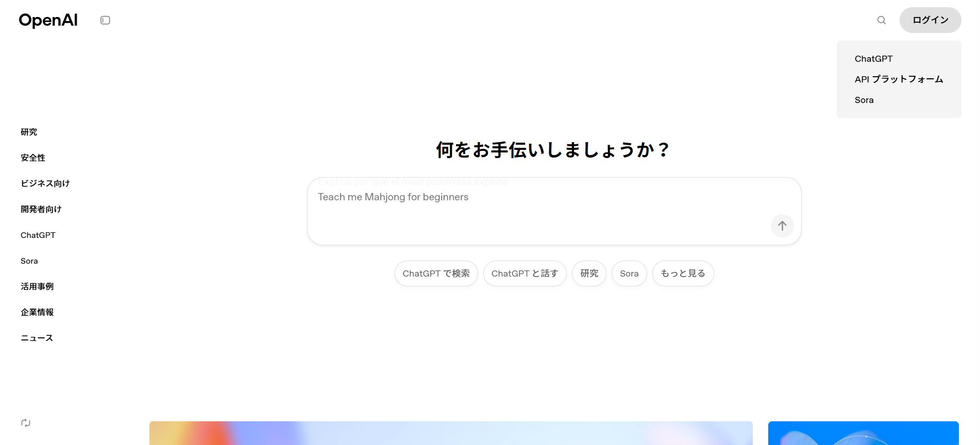This screenshot has height=445, width=980.
Task: Toggle the sidebar collapse icon
Action: coord(105,20)
